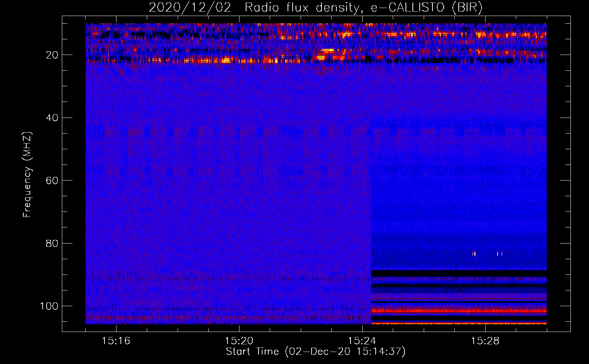Click the '15:16' time tick label

point(116,341)
